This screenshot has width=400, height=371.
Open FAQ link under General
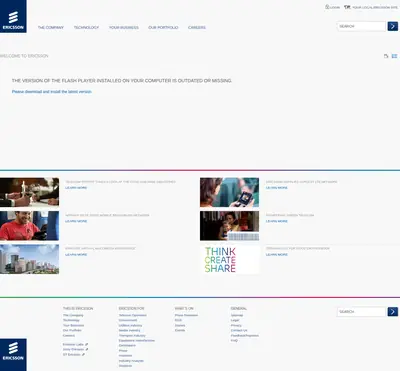pos(234,340)
